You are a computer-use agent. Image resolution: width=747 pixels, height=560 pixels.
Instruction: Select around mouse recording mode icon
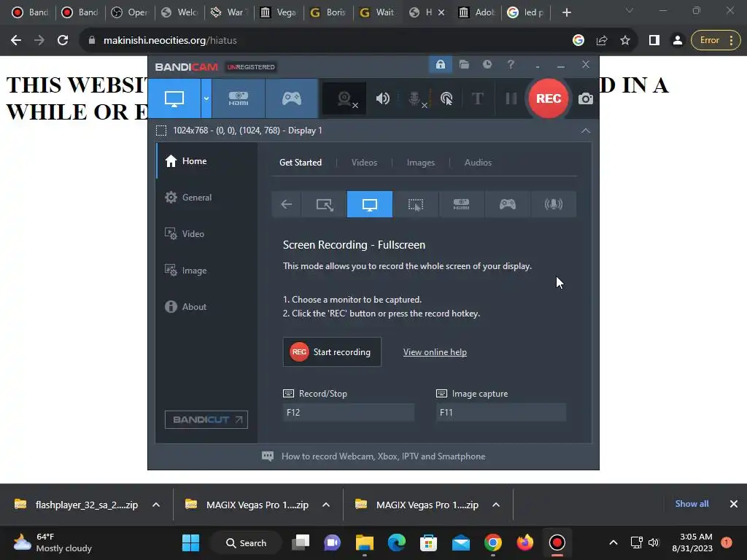pyautogui.click(x=415, y=204)
